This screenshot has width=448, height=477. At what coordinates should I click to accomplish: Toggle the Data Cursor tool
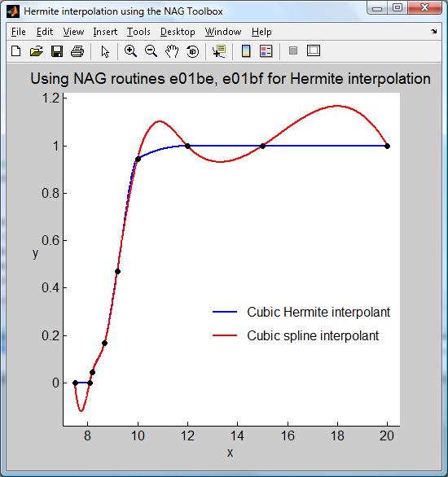point(219,51)
